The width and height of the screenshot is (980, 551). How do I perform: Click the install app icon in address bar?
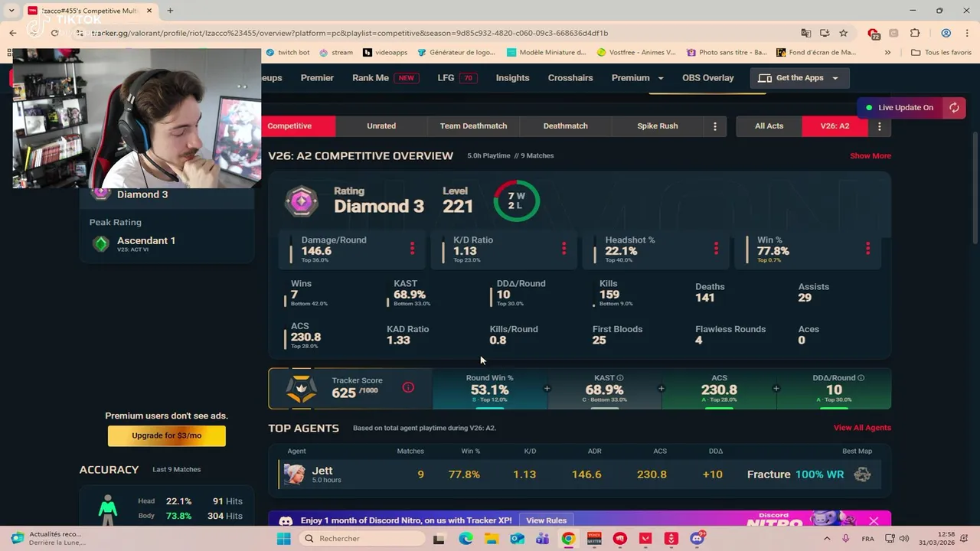[x=825, y=33]
